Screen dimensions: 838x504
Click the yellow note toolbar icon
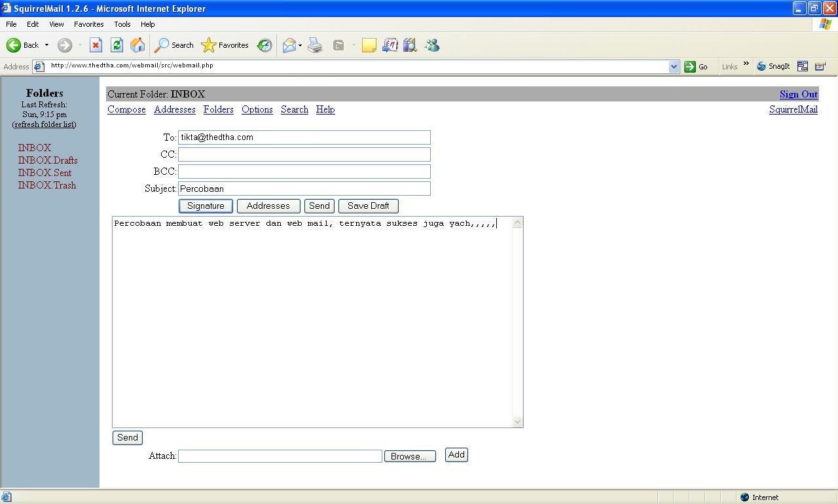(369, 45)
